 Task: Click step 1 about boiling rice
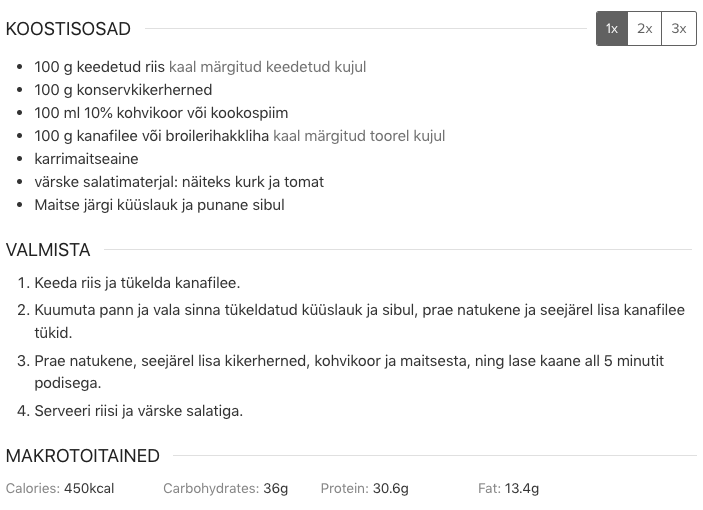[x=137, y=283]
